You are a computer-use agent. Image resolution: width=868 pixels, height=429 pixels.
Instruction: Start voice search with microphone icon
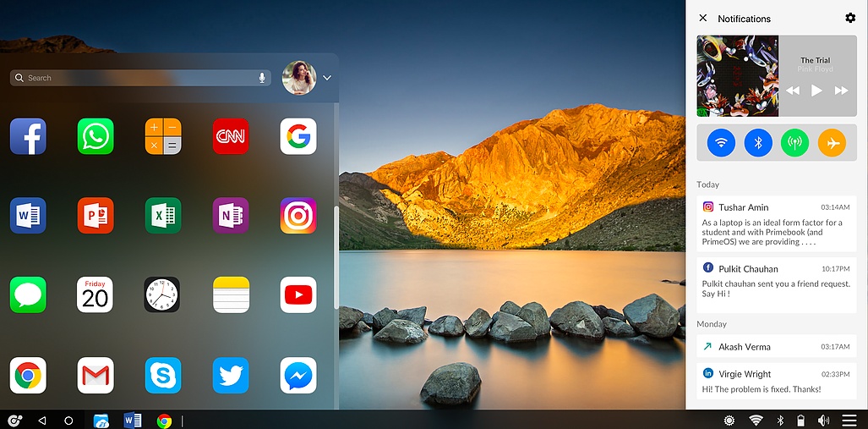coord(262,78)
